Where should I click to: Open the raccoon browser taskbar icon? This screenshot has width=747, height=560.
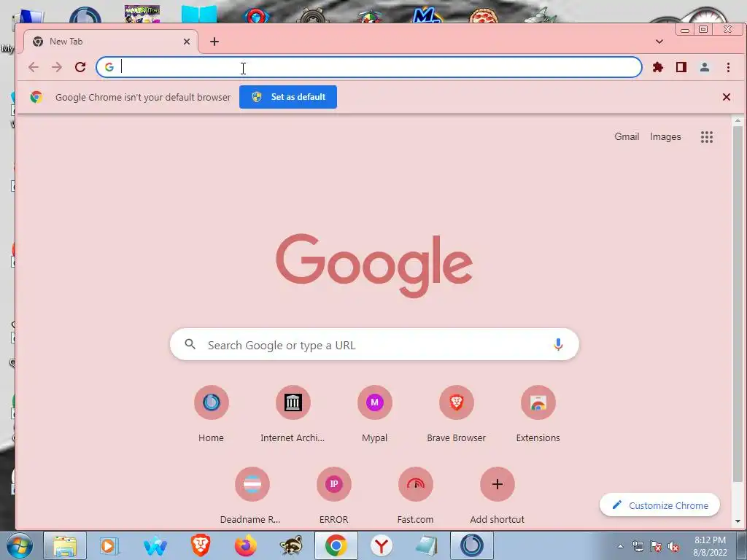point(291,545)
